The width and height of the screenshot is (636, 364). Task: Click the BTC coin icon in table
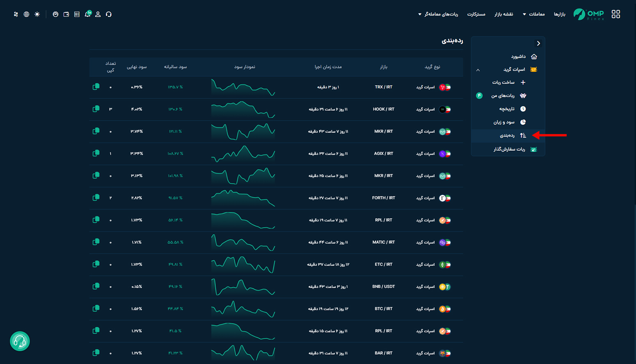tap(442, 309)
